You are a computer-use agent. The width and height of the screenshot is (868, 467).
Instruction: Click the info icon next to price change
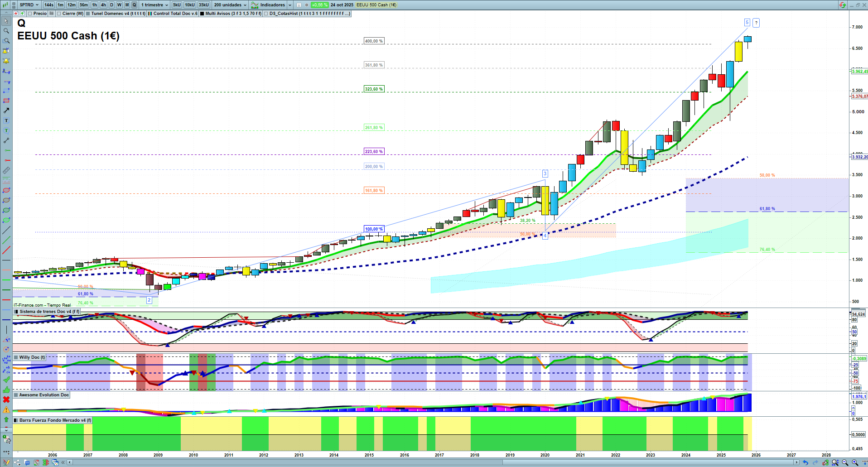coord(299,5)
